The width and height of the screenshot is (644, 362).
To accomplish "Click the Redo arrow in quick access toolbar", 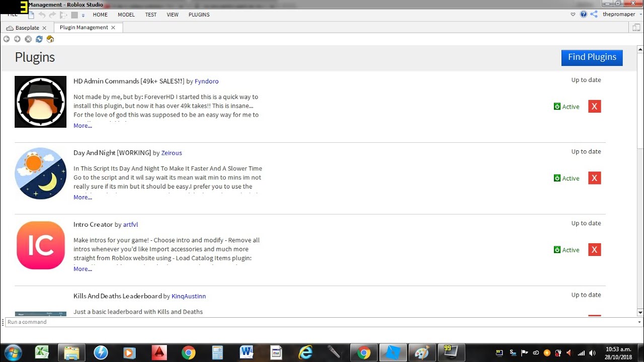I will tap(52, 15).
